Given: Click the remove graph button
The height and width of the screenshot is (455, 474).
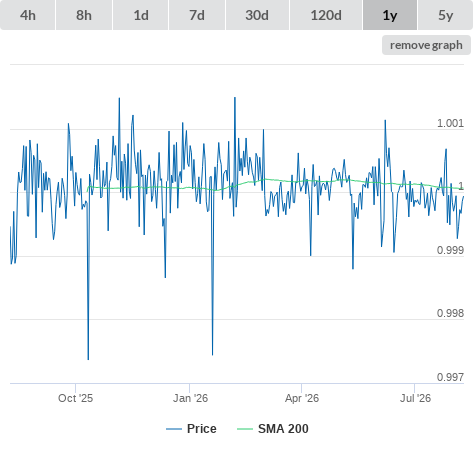Looking at the screenshot, I should [426, 45].
